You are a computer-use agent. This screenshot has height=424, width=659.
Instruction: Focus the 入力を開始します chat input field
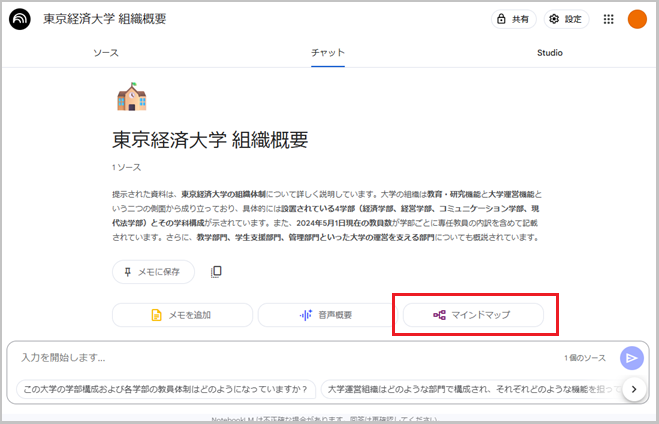click(x=290, y=358)
